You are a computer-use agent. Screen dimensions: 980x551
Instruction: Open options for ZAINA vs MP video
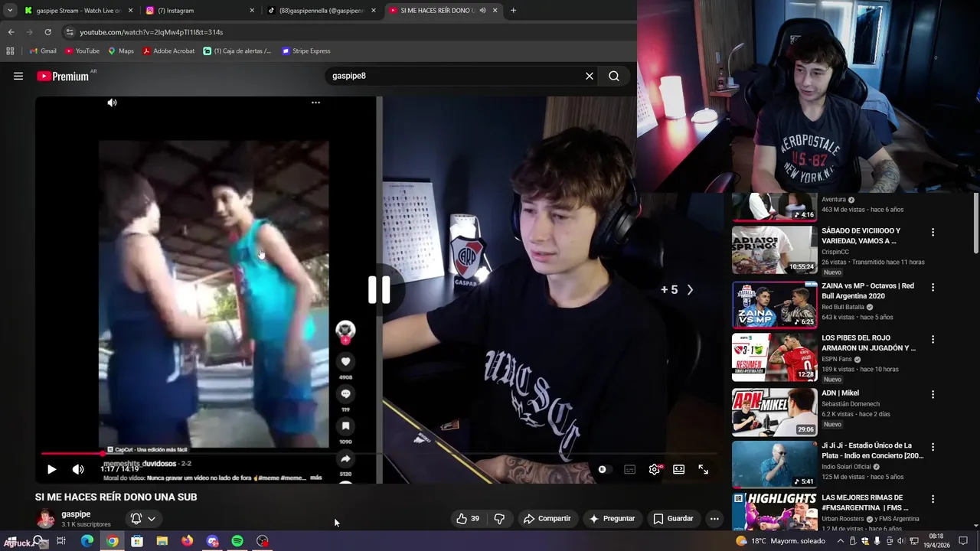[933, 287]
